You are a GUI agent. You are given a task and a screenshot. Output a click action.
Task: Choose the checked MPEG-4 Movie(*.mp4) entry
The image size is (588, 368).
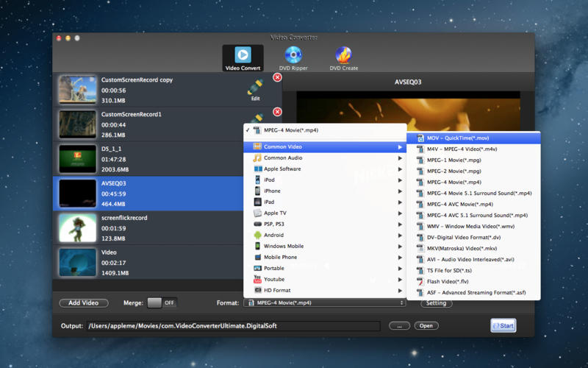(325, 130)
